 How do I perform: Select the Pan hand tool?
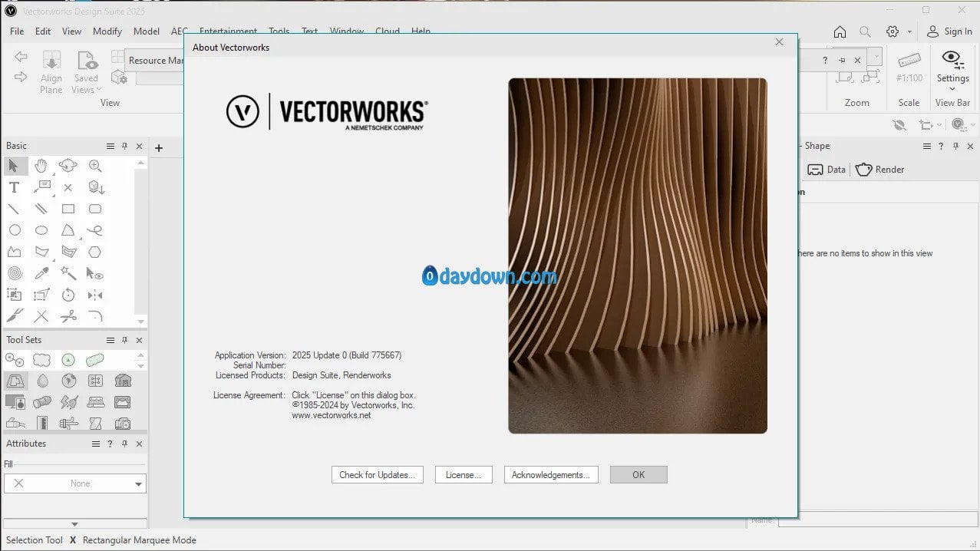pyautogui.click(x=41, y=166)
